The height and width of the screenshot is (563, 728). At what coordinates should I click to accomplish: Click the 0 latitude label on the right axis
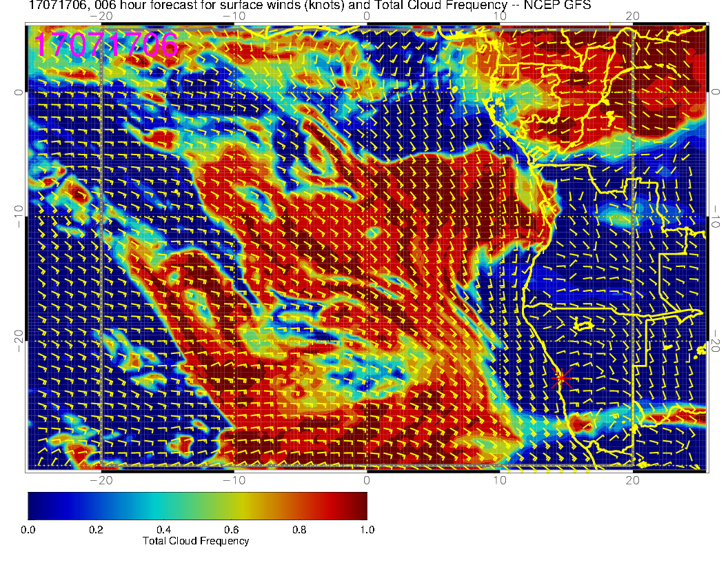point(716,92)
